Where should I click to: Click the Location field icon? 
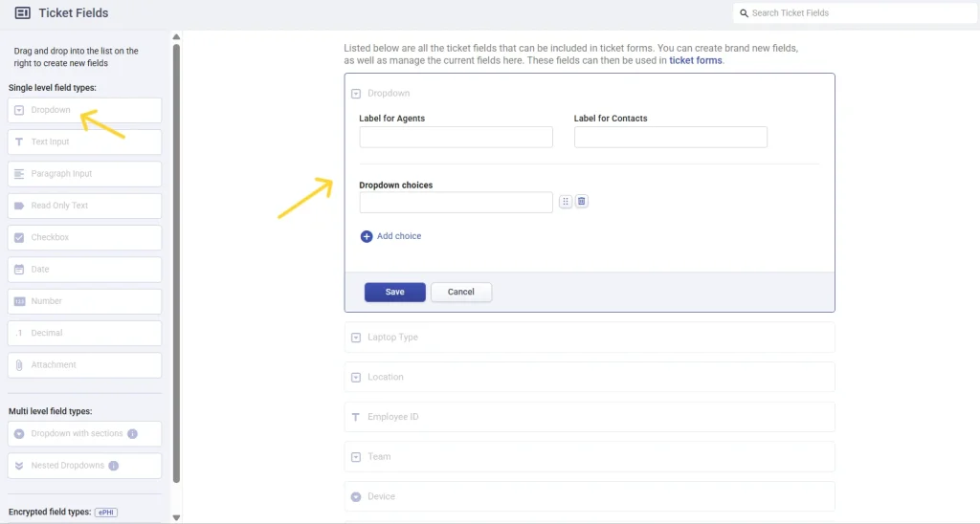(356, 378)
